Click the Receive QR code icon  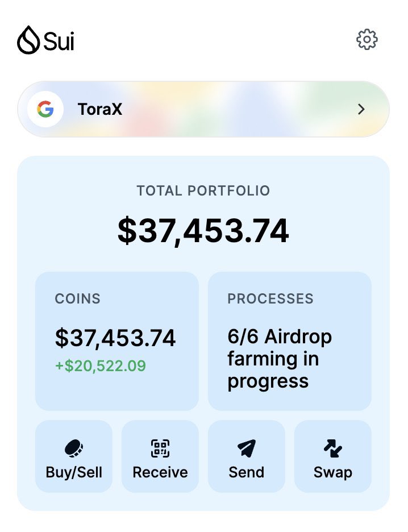coord(160,448)
